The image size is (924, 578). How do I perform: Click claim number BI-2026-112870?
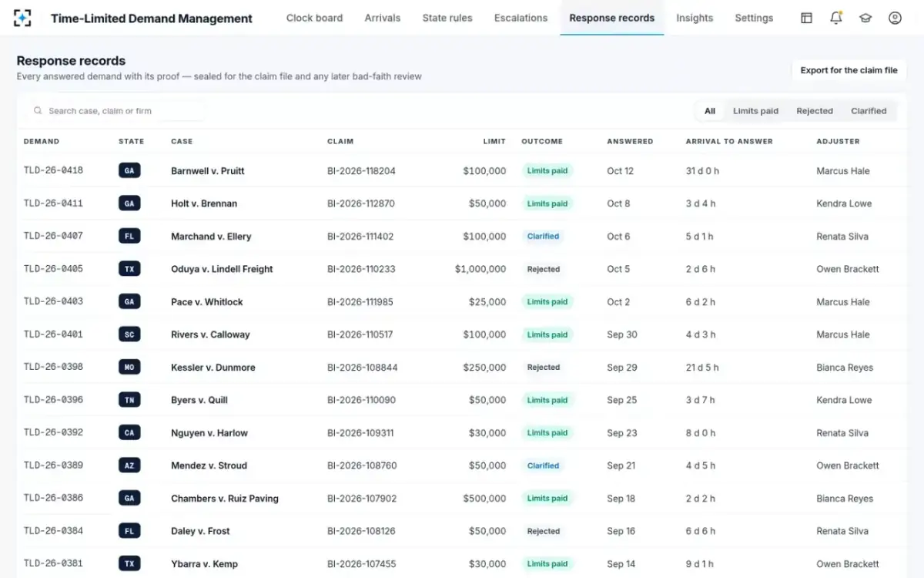tap(361, 203)
